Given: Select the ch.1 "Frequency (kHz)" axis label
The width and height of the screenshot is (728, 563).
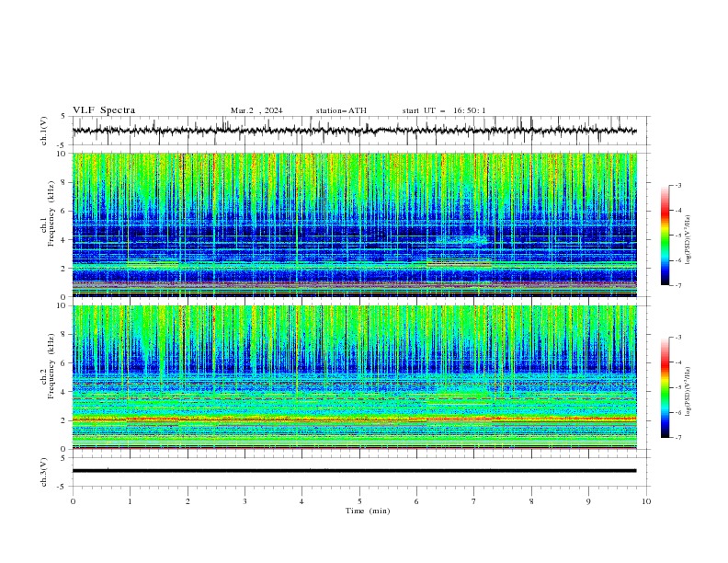Looking at the screenshot, I should coord(50,214).
